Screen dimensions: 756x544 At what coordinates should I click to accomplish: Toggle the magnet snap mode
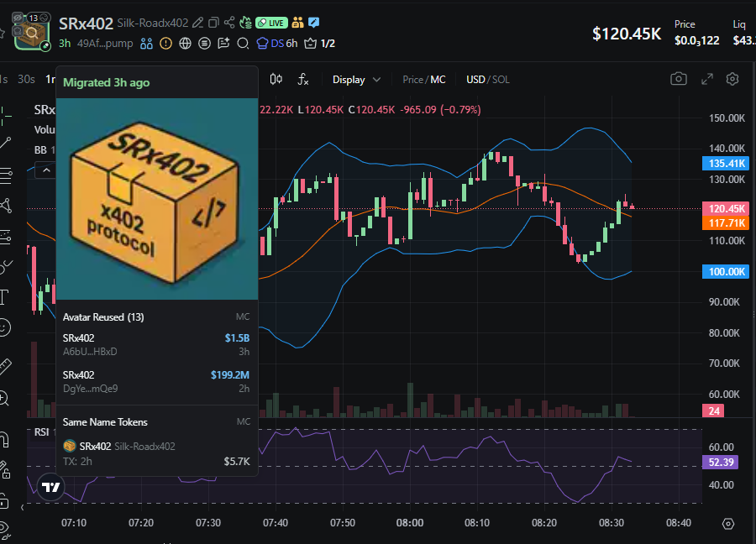pos(5,438)
